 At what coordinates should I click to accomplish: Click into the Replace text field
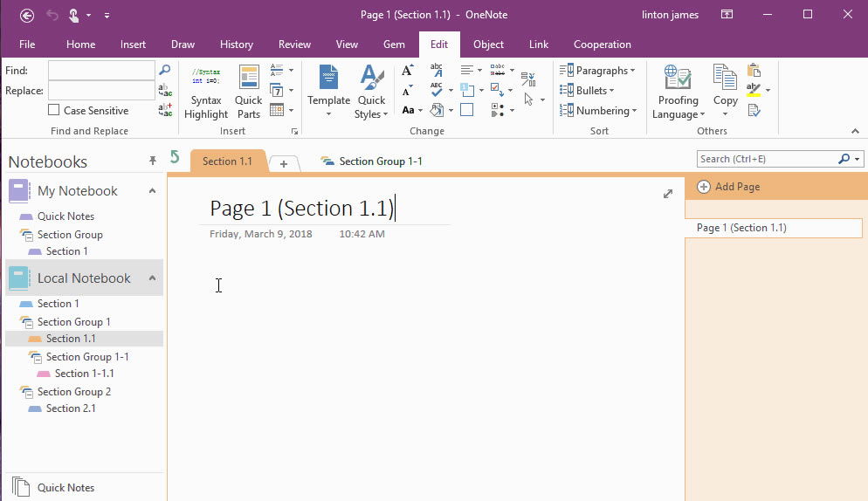(101, 90)
